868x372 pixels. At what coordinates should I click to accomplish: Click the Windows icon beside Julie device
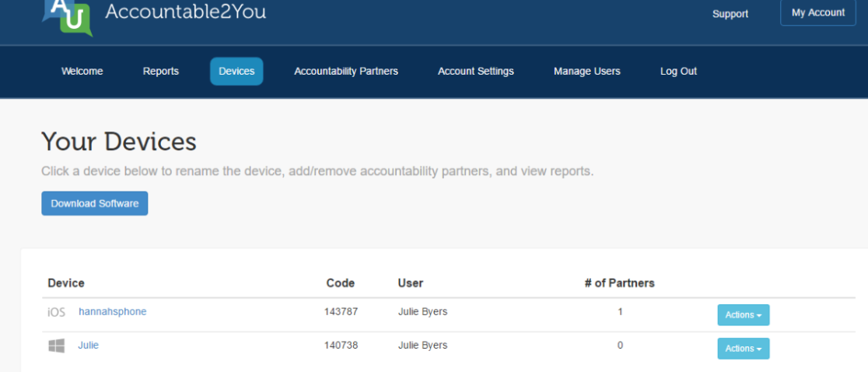(x=57, y=346)
